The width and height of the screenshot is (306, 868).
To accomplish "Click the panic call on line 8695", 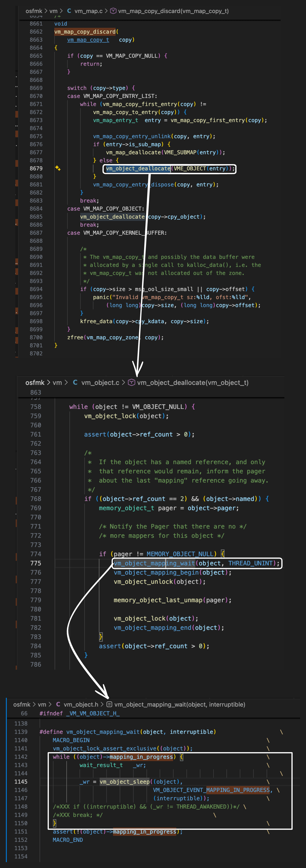I will click(x=101, y=297).
